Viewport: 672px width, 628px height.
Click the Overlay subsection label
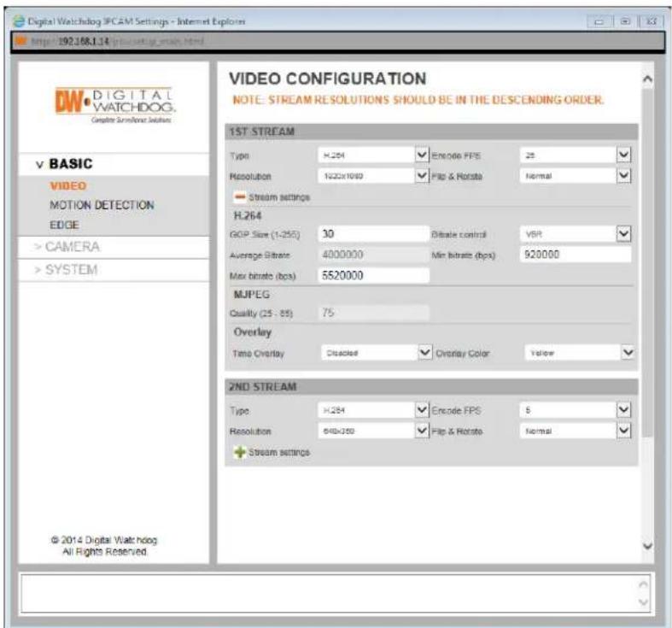[253, 332]
